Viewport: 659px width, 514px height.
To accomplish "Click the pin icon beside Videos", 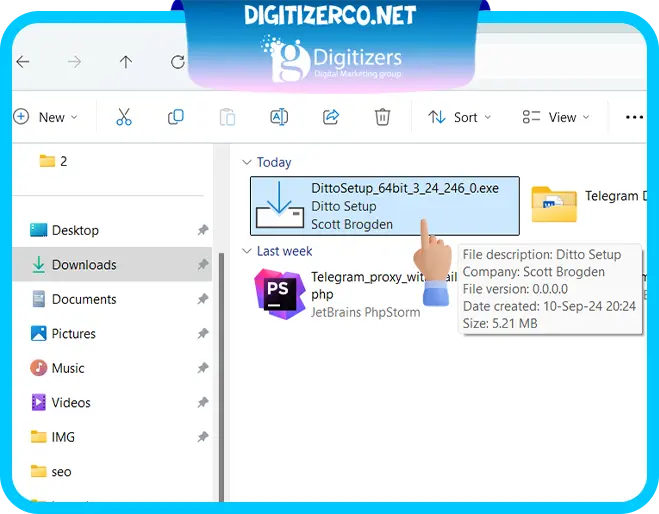I will pos(203,402).
